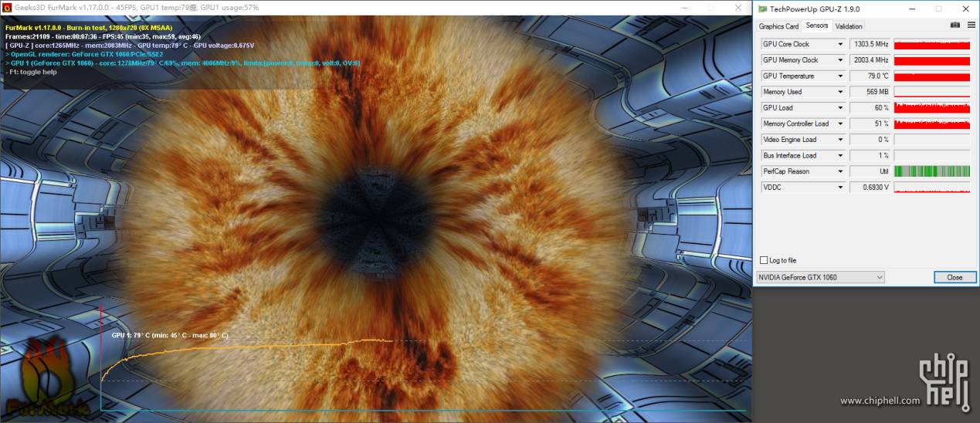Click the FurMark app icon in title bar
This screenshot has height=423, width=980.
(x=7, y=7)
